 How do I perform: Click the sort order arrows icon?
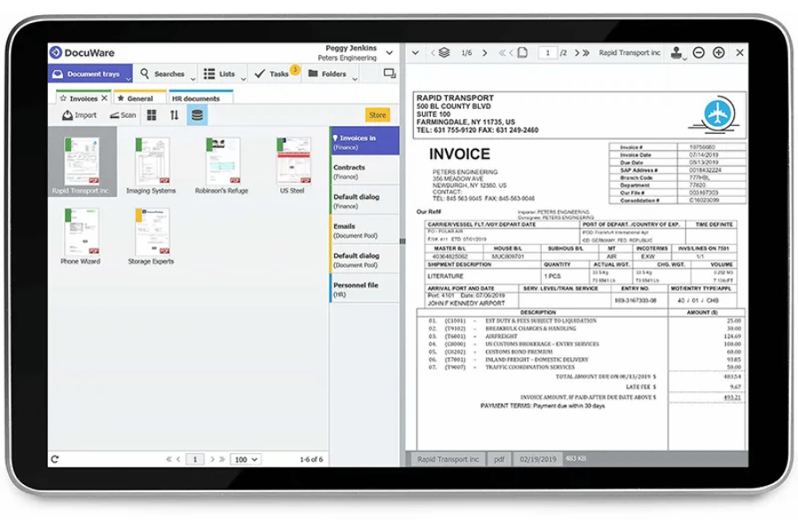(174, 115)
